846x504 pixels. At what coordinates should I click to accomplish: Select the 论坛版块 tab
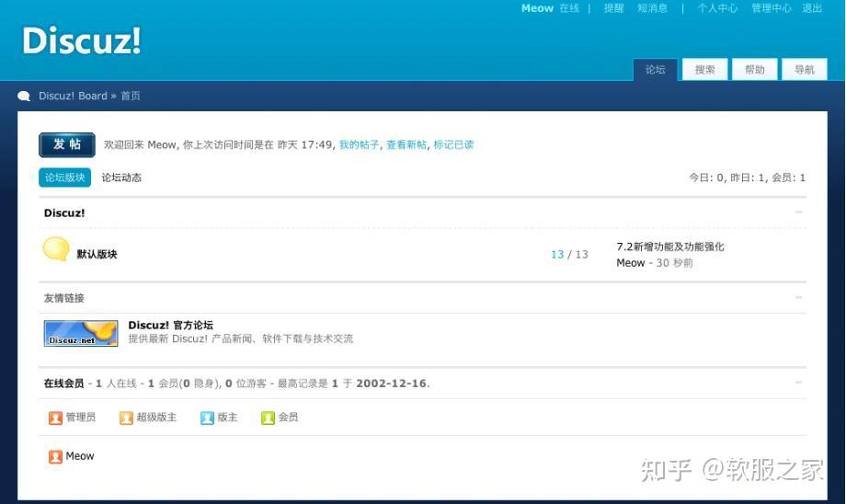[x=64, y=178]
